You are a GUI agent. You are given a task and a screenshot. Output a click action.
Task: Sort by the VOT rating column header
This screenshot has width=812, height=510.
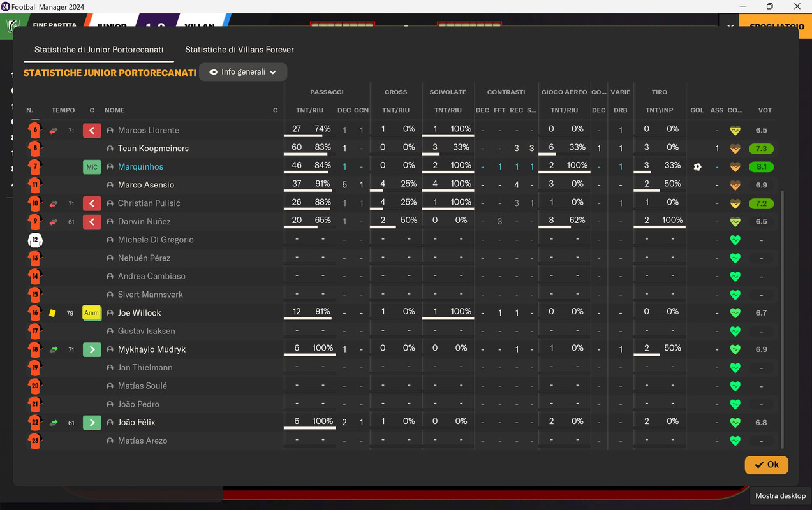[x=765, y=110]
